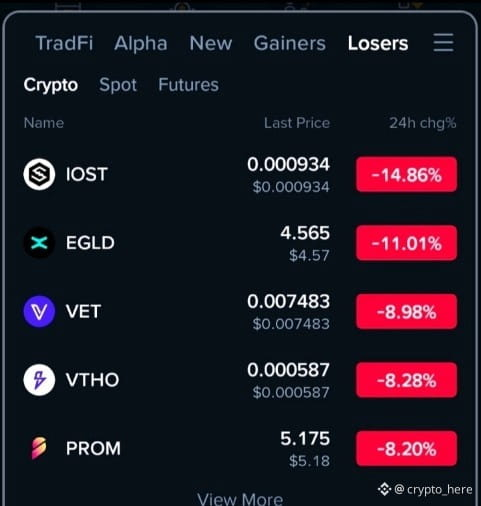
Task: Toggle IOST -14.86% change badge
Action: [406, 174]
